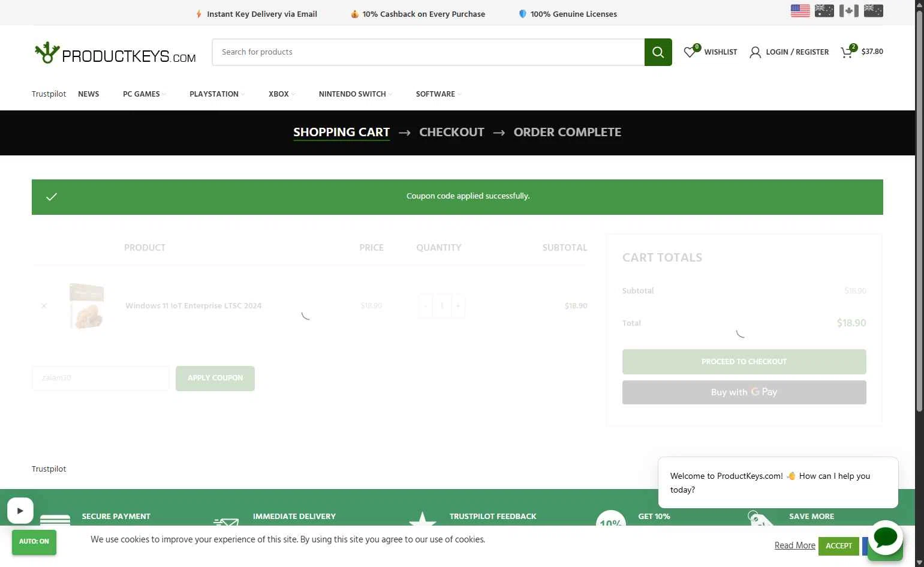Click the Save More tag icon
The image size is (924, 567).
tap(761, 519)
